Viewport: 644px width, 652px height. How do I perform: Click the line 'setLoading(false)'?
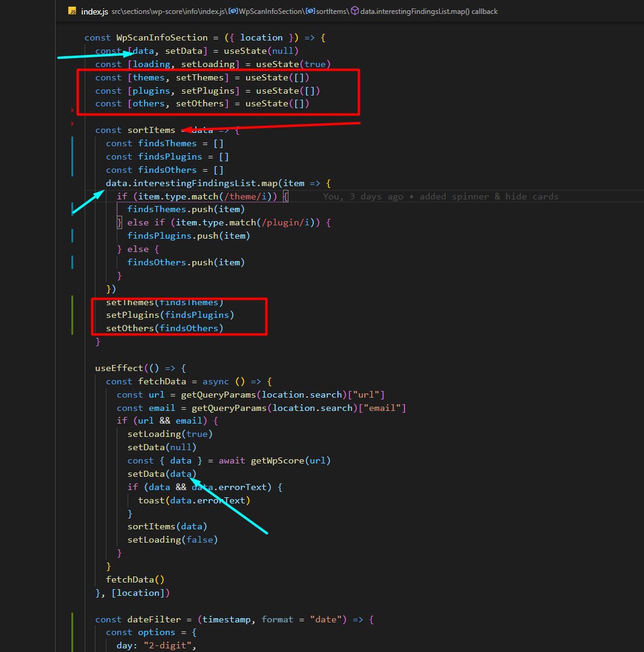[x=173, y=540]
